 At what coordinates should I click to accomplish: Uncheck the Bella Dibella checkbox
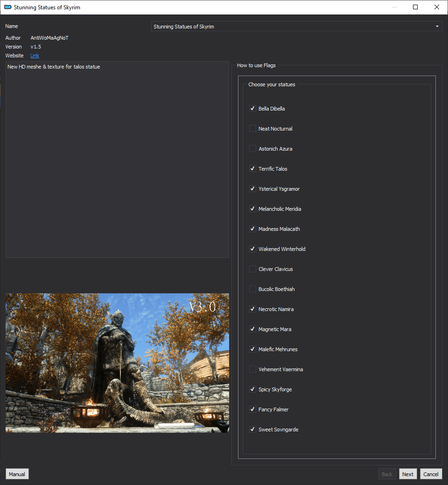[252, 109]
